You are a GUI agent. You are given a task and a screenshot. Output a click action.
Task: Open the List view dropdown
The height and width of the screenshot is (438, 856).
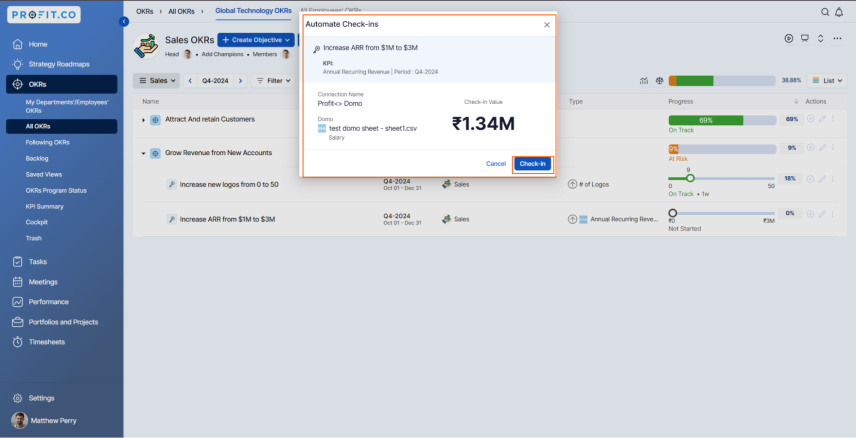coord(827,81)
